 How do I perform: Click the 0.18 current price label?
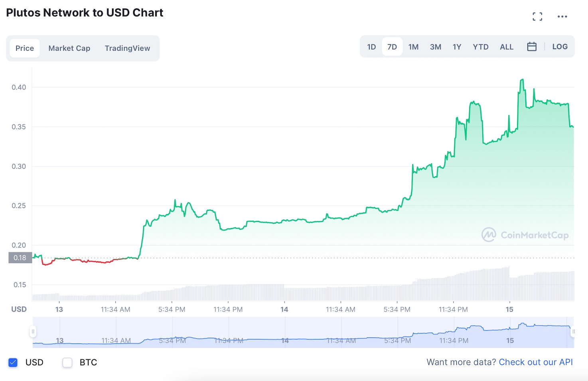(x=20, y=258)
